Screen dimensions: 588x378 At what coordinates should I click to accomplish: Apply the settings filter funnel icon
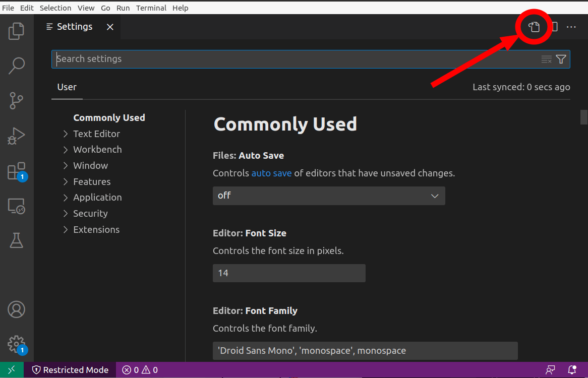point(561,59)
